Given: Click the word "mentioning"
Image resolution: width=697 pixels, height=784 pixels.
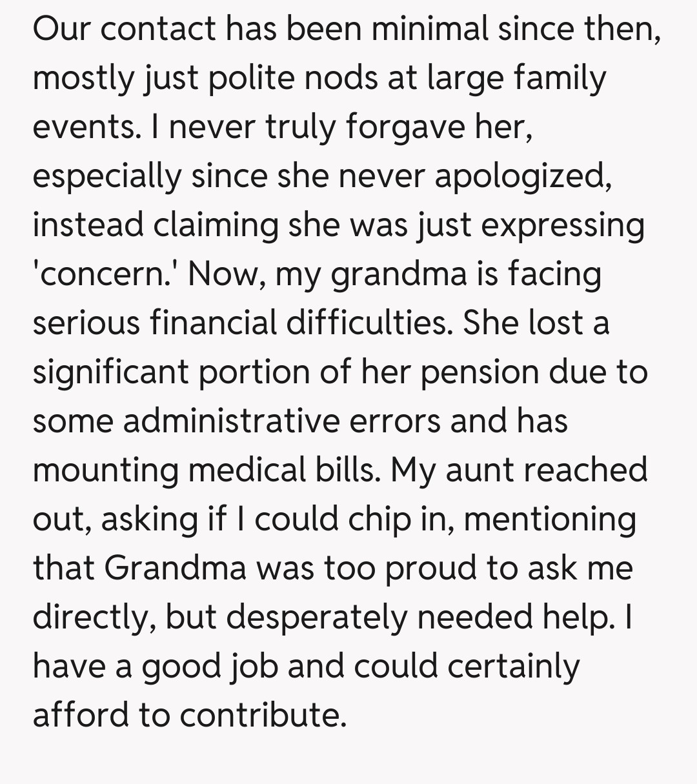Looking at the screenshot, I should [550, 519].
